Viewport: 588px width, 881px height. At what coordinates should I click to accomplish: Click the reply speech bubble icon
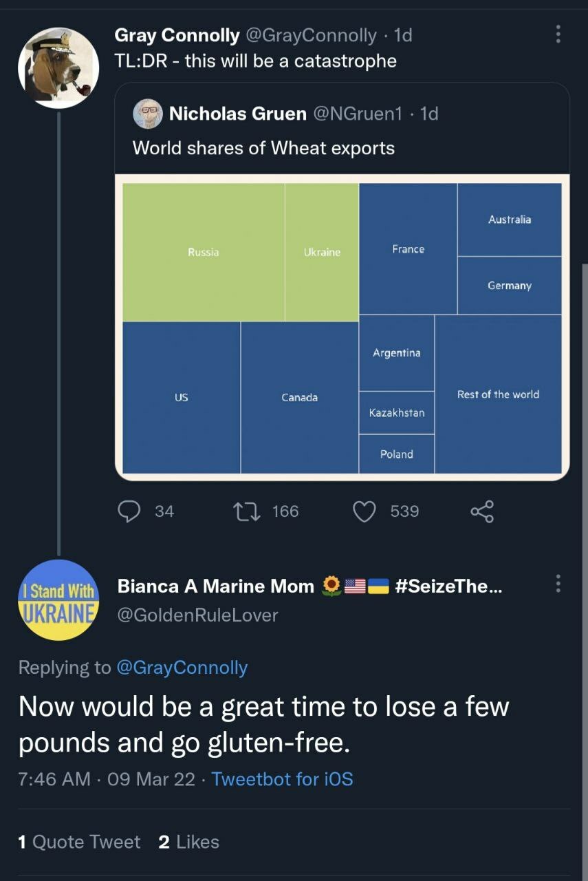click(129, 511)
